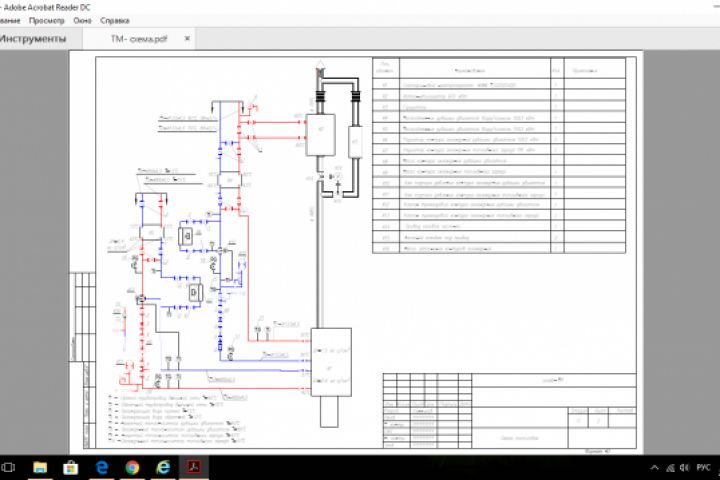Close the TM- схема.pdf tab
The width and height of the screenshot is (720, 480).
187,39
